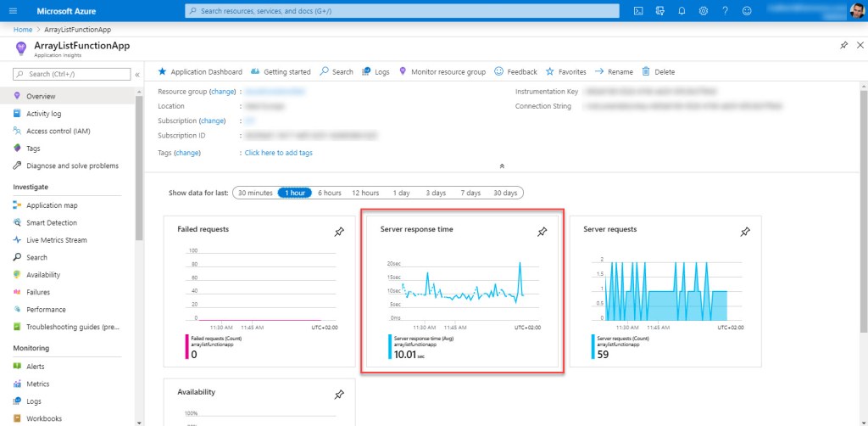The height and width of the screenshot is (426, 868).
Task: Open Live Metrics Stream in sidebar
Action: 56,240
